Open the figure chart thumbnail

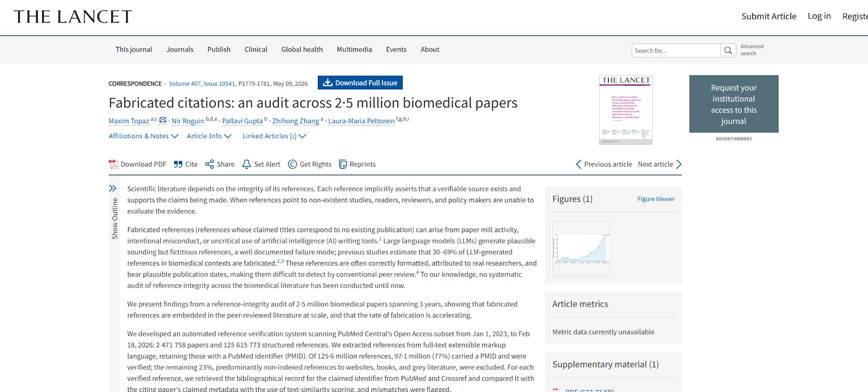point(581,249)
